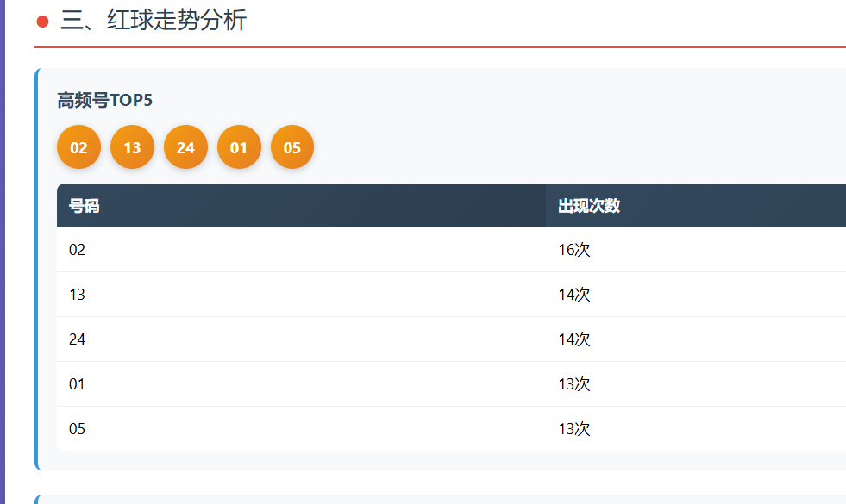Click table cell 01 in 号码 column
This screenshot has width=846, height=504.
coord(78,384)
